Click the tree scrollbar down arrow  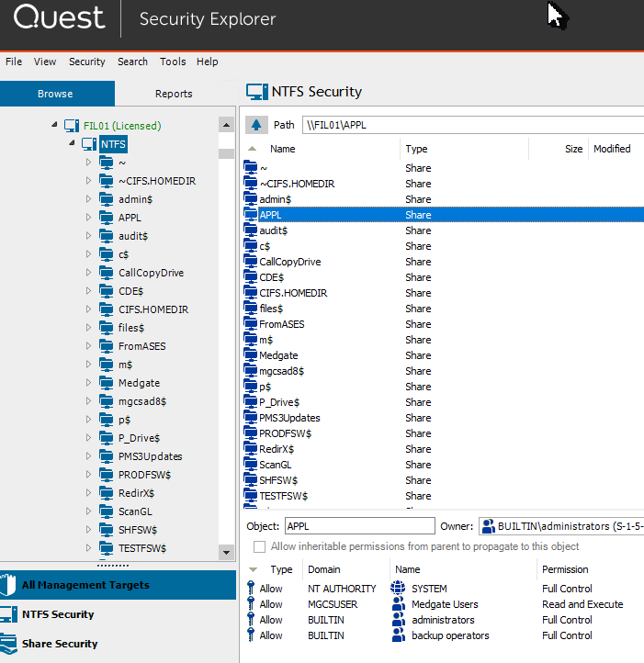226,552
